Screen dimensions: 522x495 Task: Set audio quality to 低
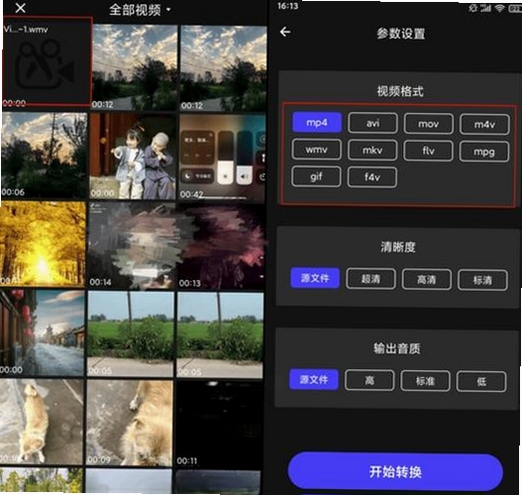481,381
